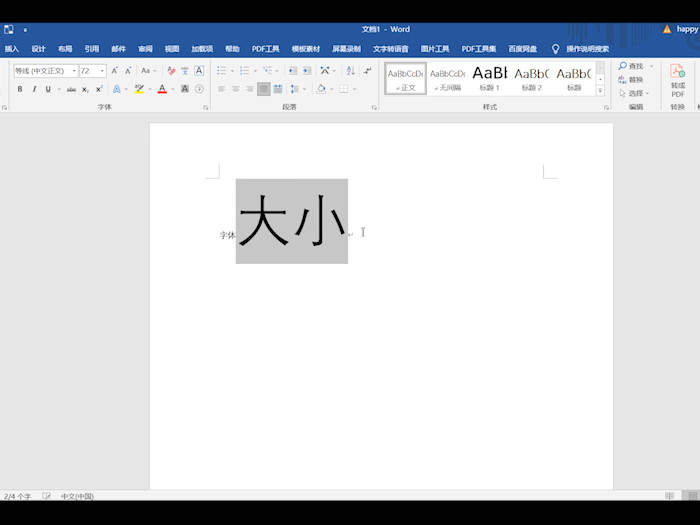Open the font dialog launcher
The width and height of the screenshot is (700, 525).
click(x=205, y=108)
